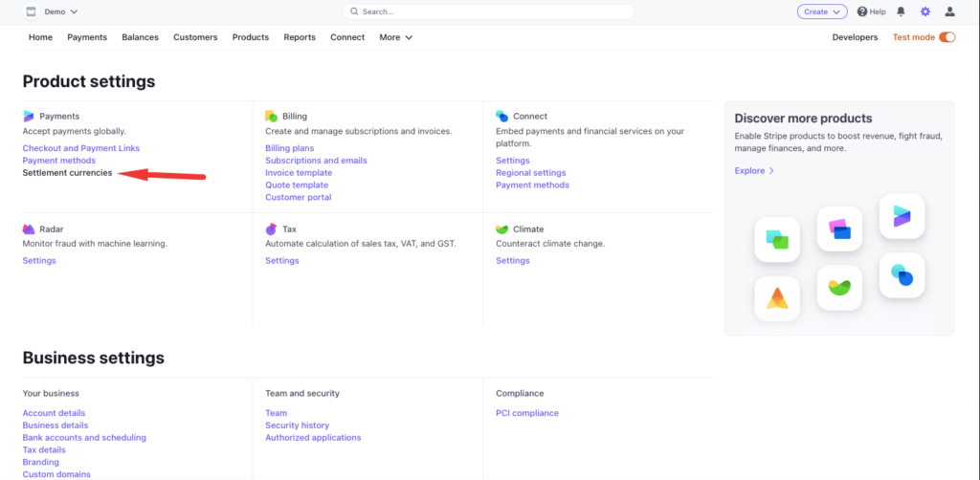This screenshot has height=480, width=980.
Task: Click the orange Atlas triangle tile
Action: tap(777, 298)
